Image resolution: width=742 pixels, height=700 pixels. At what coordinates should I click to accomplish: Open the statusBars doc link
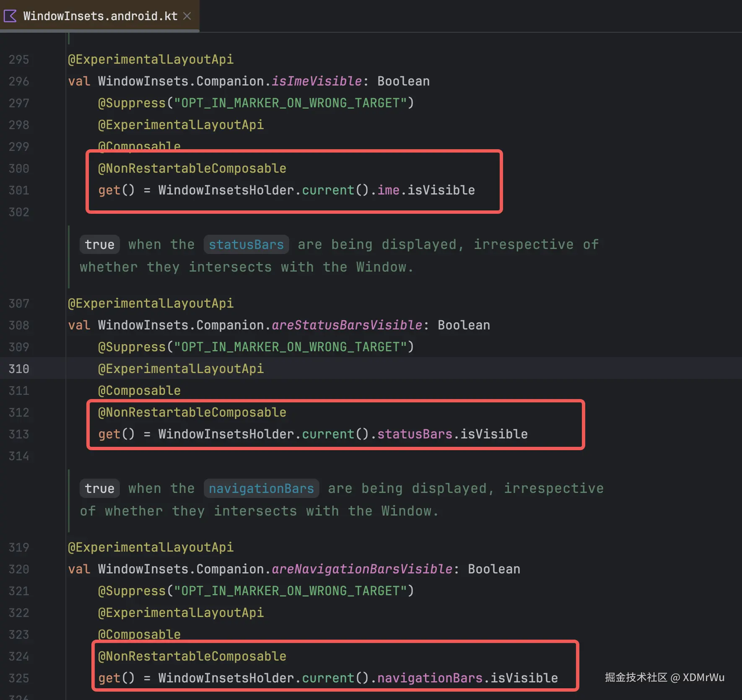[x=246, y=244]
